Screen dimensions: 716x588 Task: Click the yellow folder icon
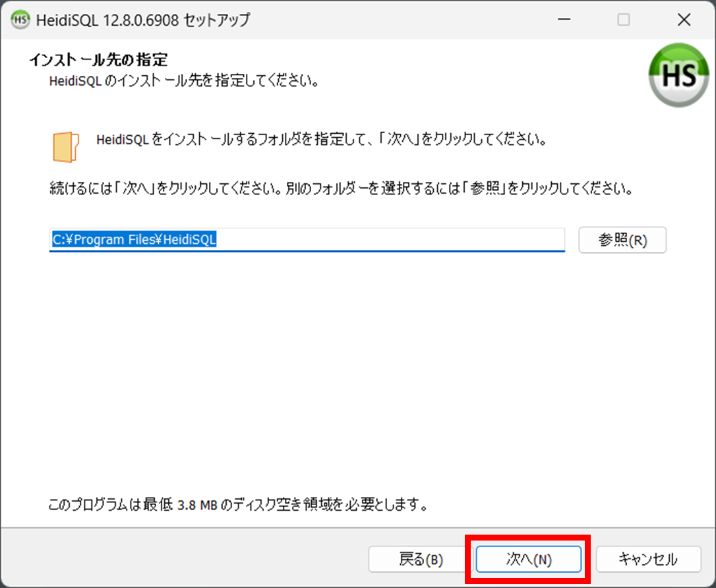pos(66,144)
